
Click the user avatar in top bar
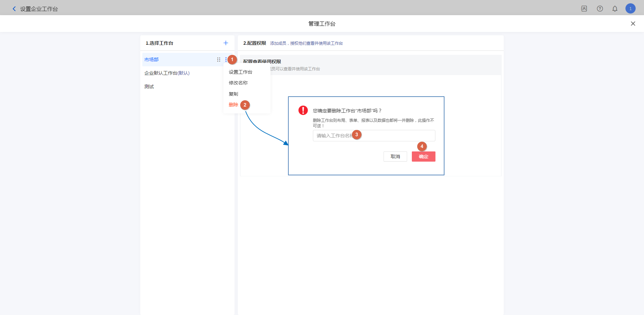[630, 9]
